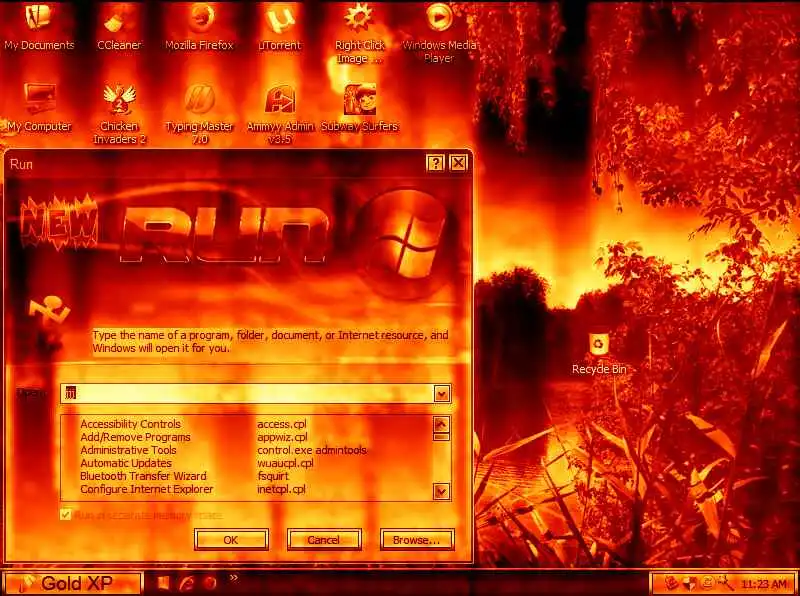
Task: Click the list scrollbar down arrow
Action: tap(441, 491)
